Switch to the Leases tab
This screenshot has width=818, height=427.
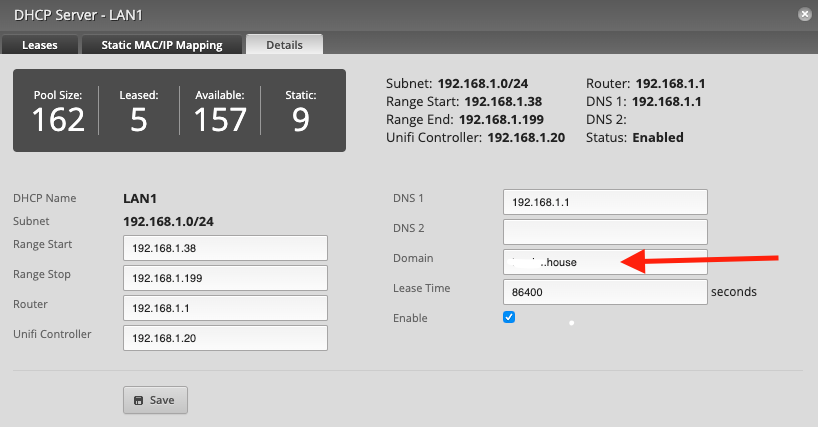point(41,45)
